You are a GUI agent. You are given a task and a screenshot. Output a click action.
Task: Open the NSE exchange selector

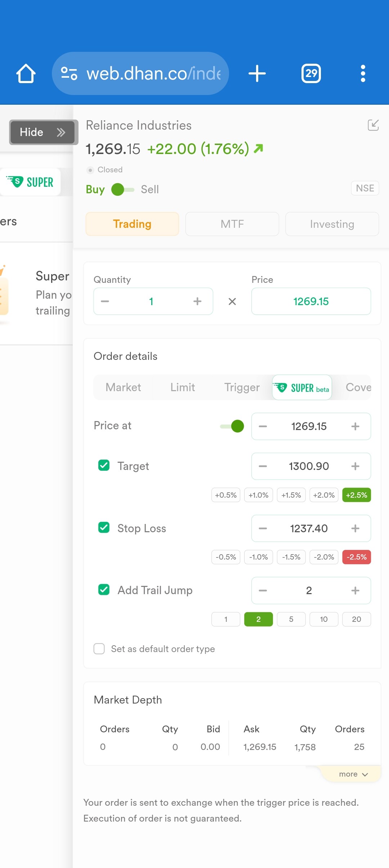pyautogui.click(x=365, y=188)
